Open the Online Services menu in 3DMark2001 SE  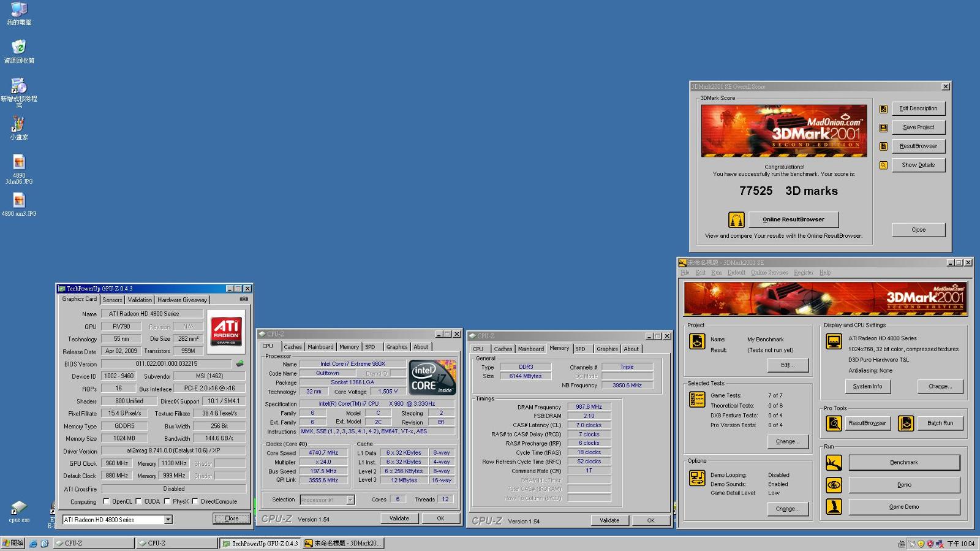pos(769,273)
